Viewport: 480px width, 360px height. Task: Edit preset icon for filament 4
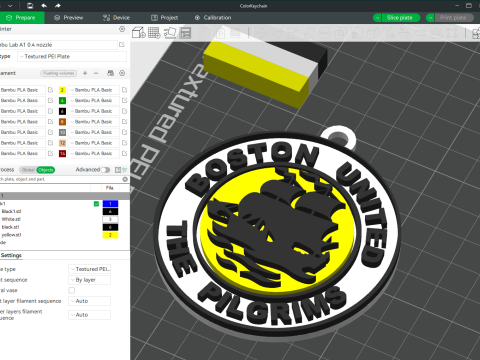(124, 100)
